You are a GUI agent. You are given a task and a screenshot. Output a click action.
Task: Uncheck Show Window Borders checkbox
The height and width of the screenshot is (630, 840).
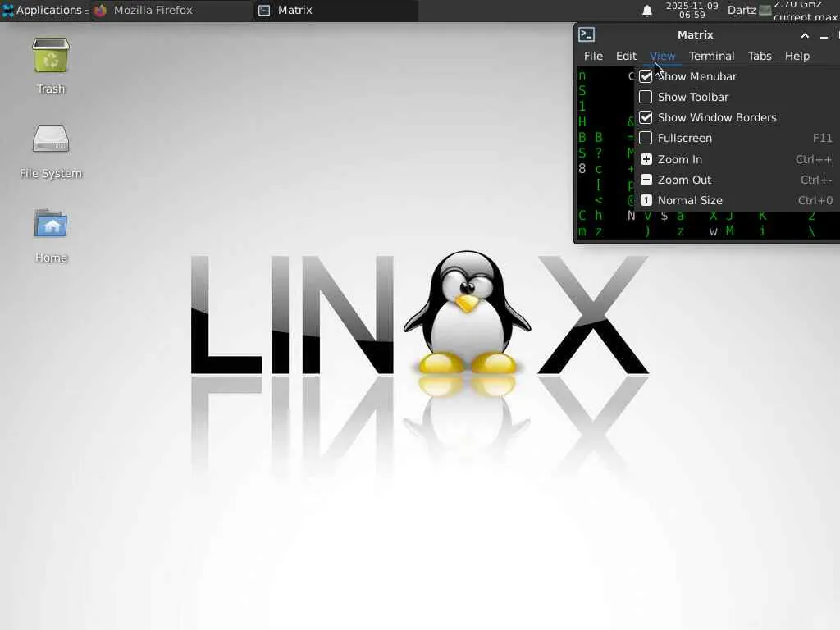pos(646,117)
